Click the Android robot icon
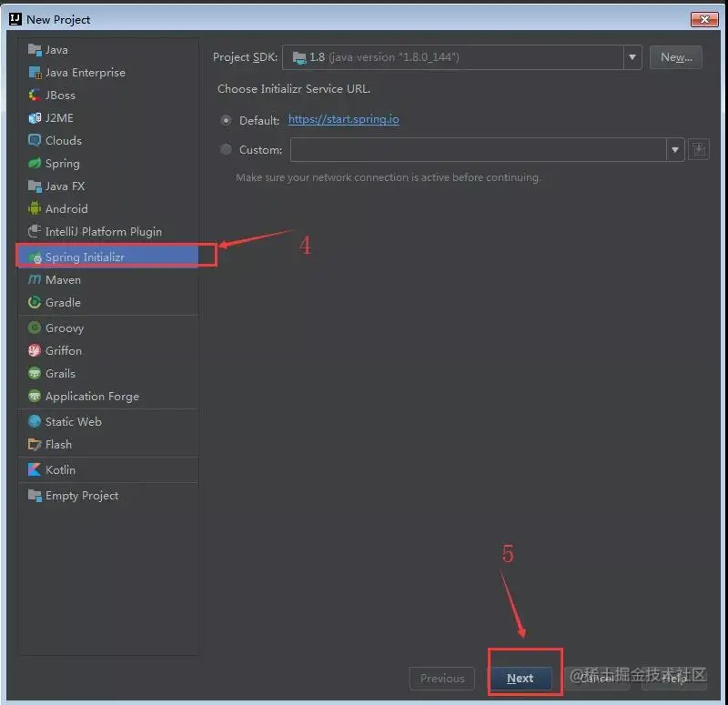The image size is (728, 705). click(x=35, y=208)
